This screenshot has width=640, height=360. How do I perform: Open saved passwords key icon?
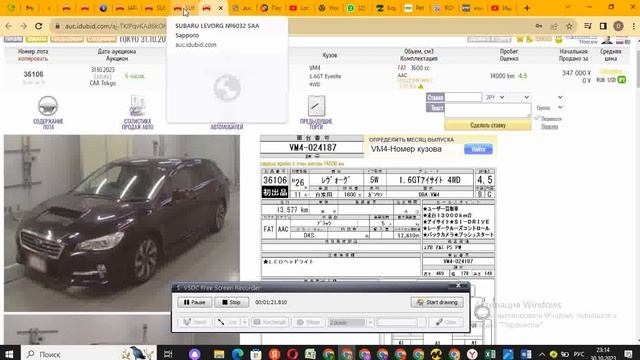[539, 26]
